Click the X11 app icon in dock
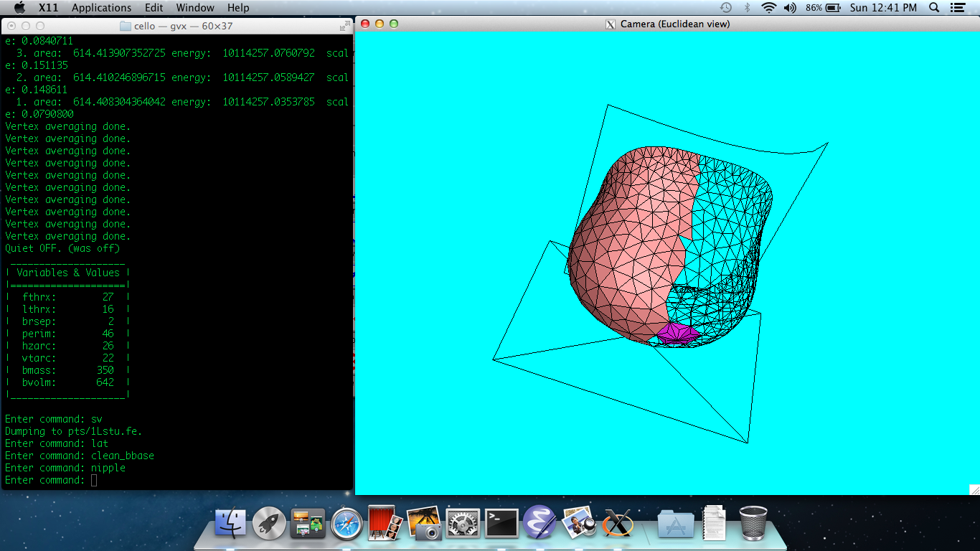 pyautogui.click(x=618, y=523)
